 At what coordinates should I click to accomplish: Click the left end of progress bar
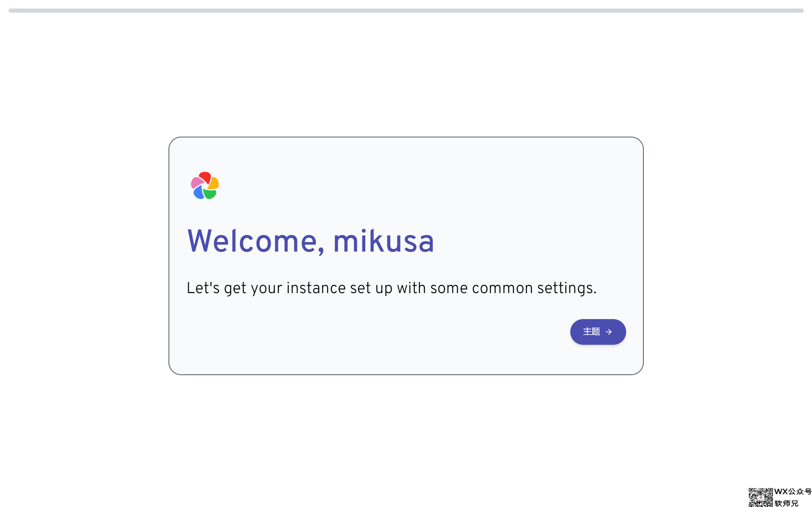pos(11,11)
